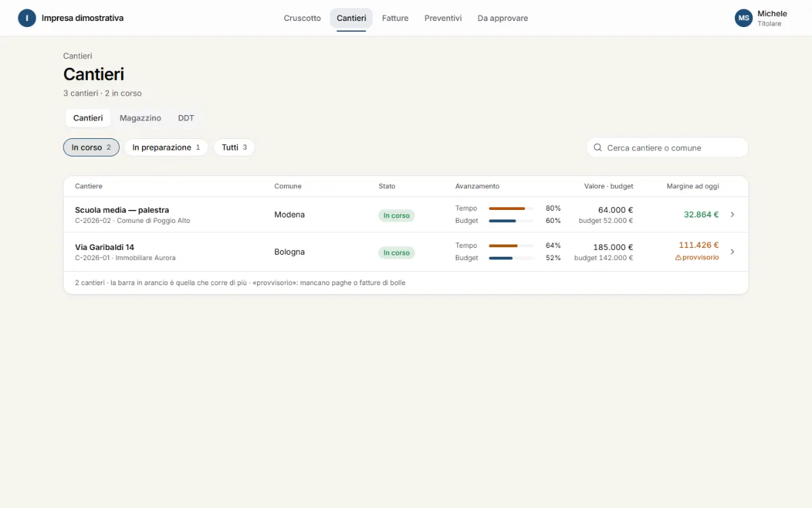The image size is (812, 508).
Task: Click the Modena comune cell
Action: [290, 215]
